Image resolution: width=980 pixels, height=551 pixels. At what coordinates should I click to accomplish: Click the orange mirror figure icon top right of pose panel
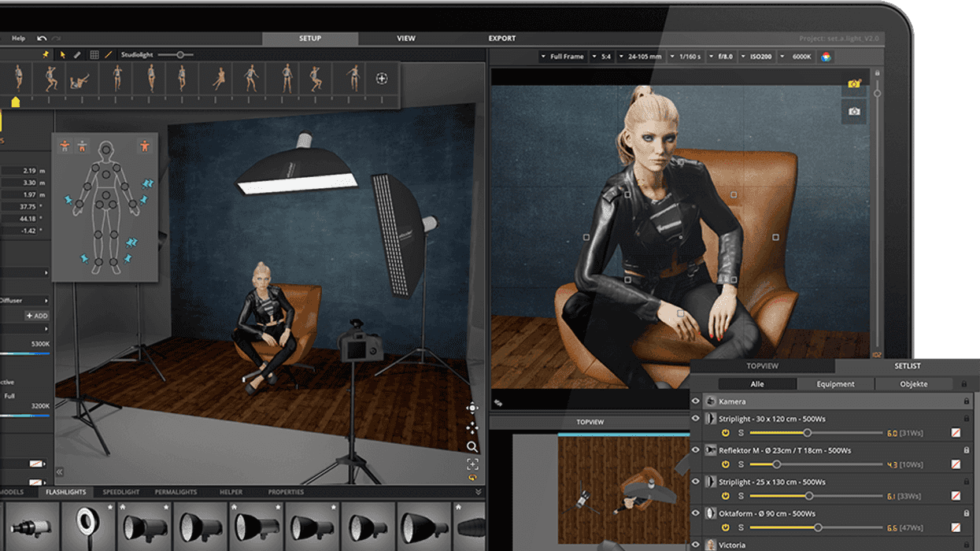pyautogui.click(x=144, y=146)
